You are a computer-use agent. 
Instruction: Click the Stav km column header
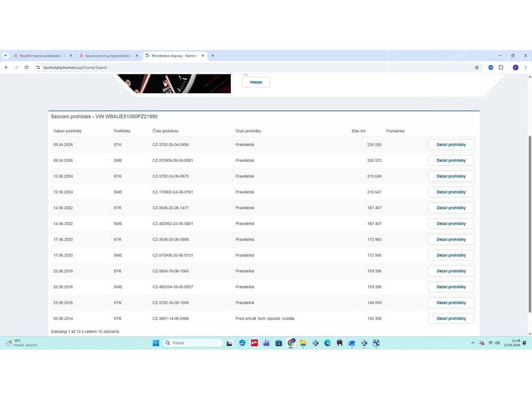pyautogui.click(x=359, y=131)
